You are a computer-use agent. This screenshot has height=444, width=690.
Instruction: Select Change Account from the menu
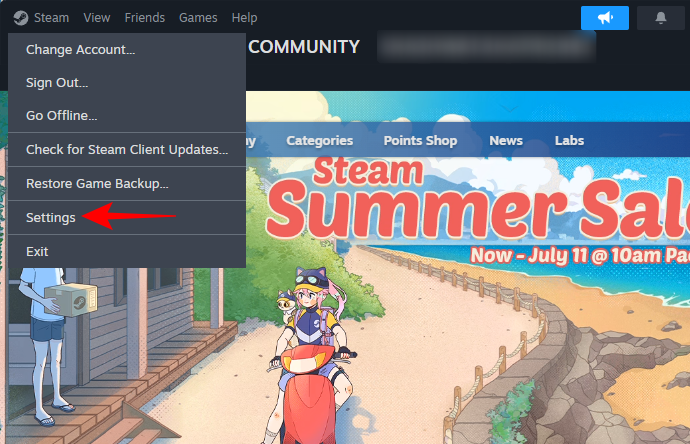pyautogui.click(x=127, y=50)
